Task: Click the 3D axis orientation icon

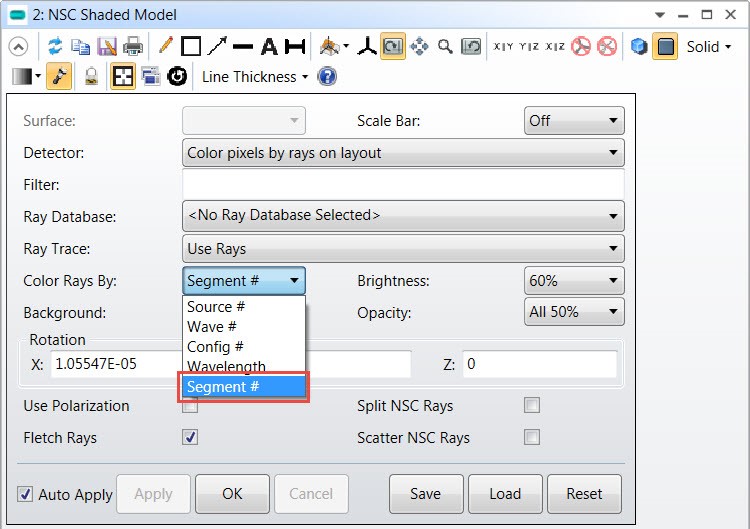Action: [x=367, y=46]
